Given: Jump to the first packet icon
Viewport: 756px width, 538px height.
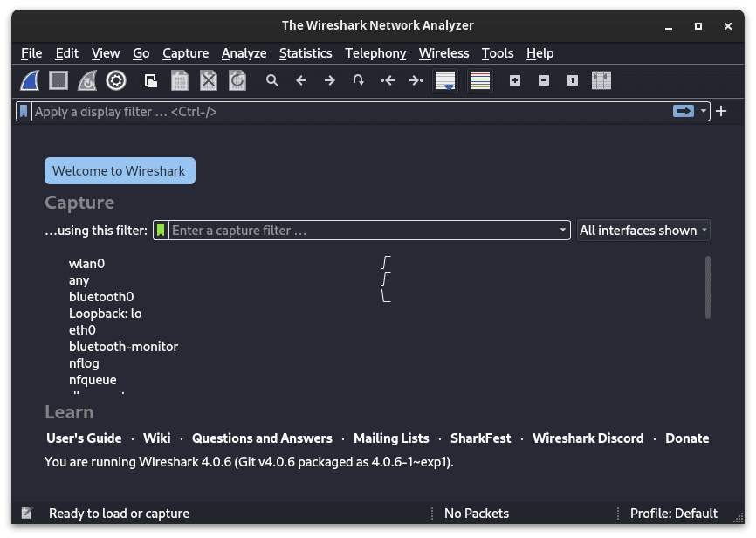Looking at the screenshot, I should coord(388,80).
